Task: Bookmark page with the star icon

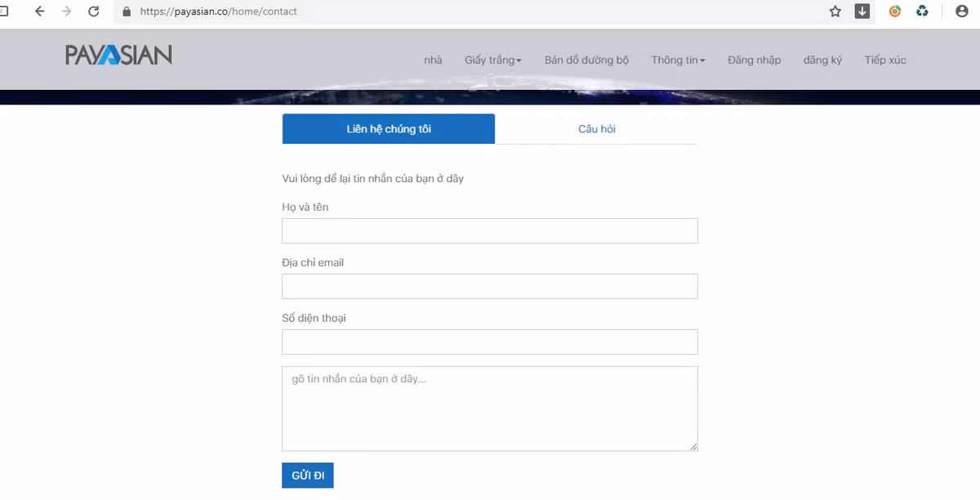Action: (835, 11)
